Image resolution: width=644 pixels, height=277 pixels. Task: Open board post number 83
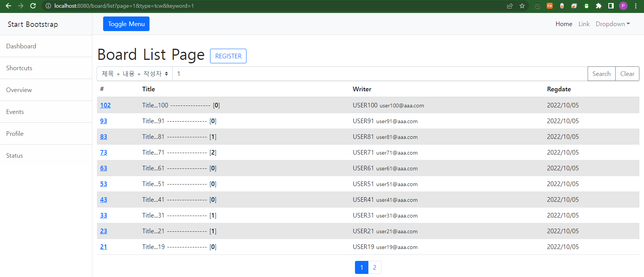pyautogui.click(x=103, y=137)
